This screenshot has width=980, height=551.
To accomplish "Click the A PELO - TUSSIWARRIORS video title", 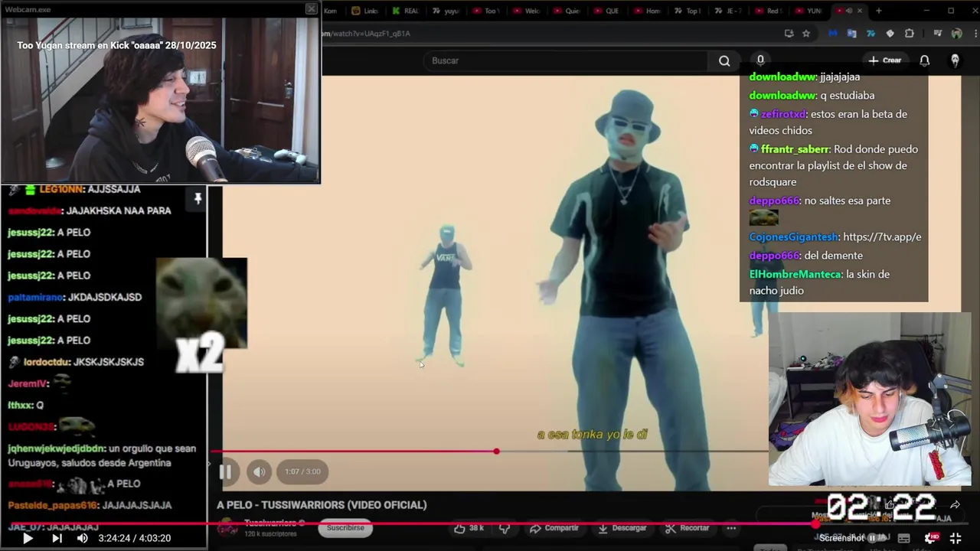I will coord(322,505).
